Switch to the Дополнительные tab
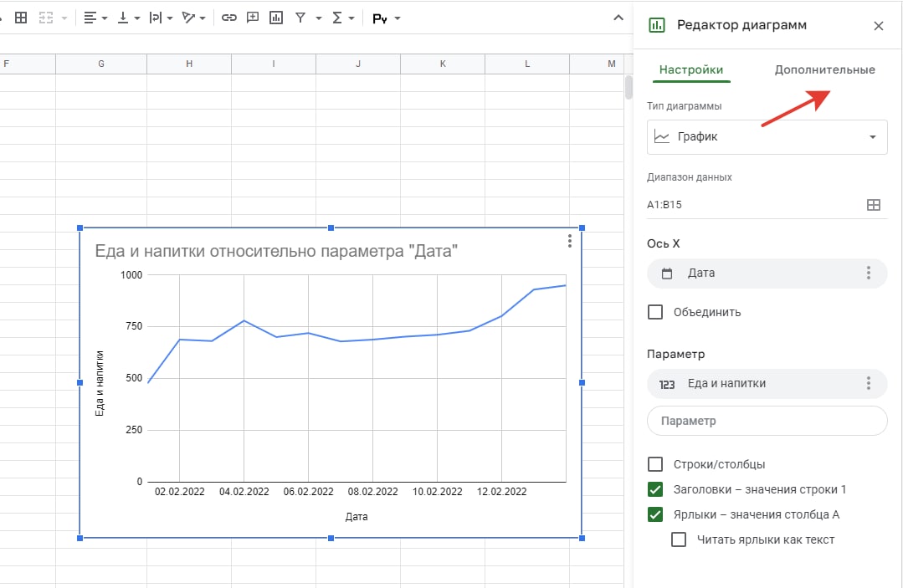The height and width of the screenshot is (588, 903). [x=824, y=70]
